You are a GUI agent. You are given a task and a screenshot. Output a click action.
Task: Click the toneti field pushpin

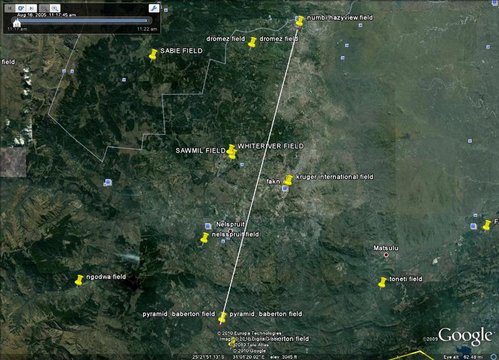(x=382, y=283)
